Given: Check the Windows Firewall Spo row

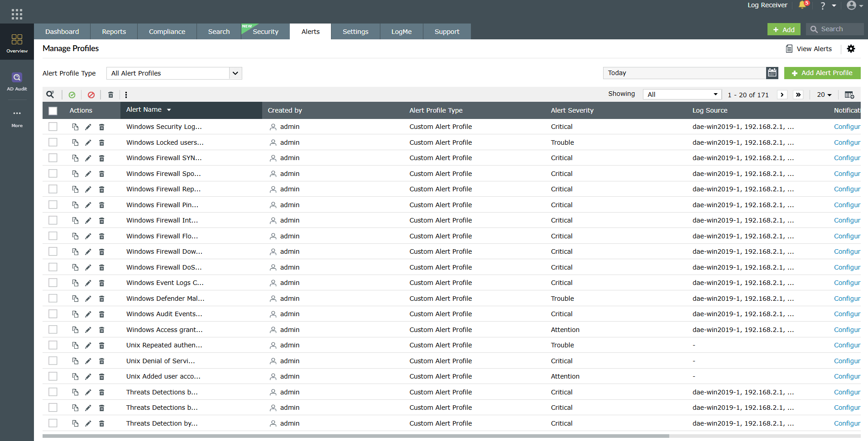Looking at the screenshot, I should [x=53, y=174].
